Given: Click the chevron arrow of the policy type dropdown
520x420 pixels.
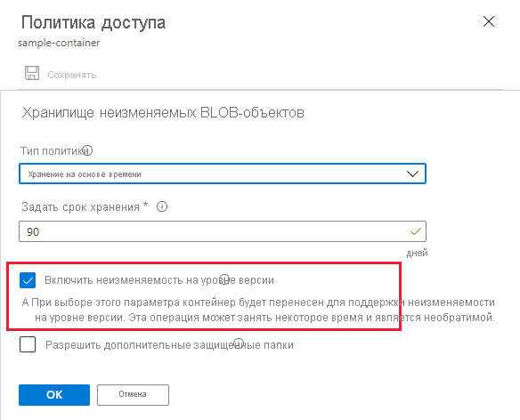Looking at the screenshot, I should 412,174.
